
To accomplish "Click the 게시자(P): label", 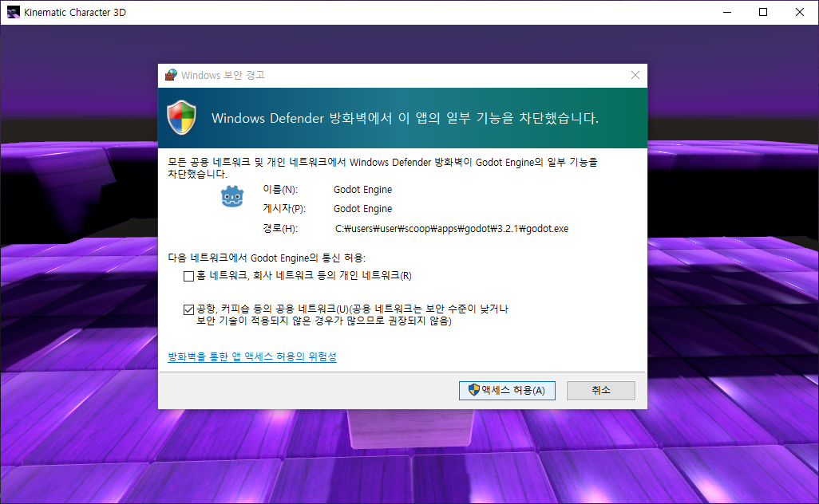I will click(x=284, y=209).
